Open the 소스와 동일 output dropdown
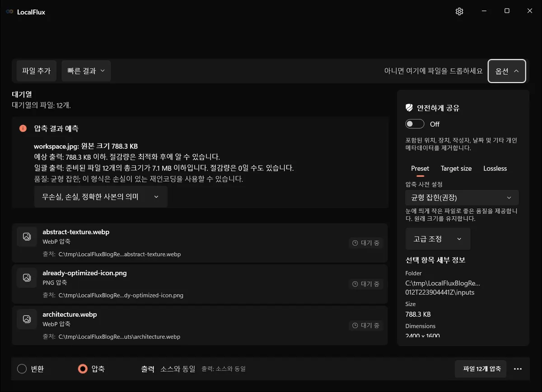This screenshot has height=392, width=542. (x=178, y=369)
